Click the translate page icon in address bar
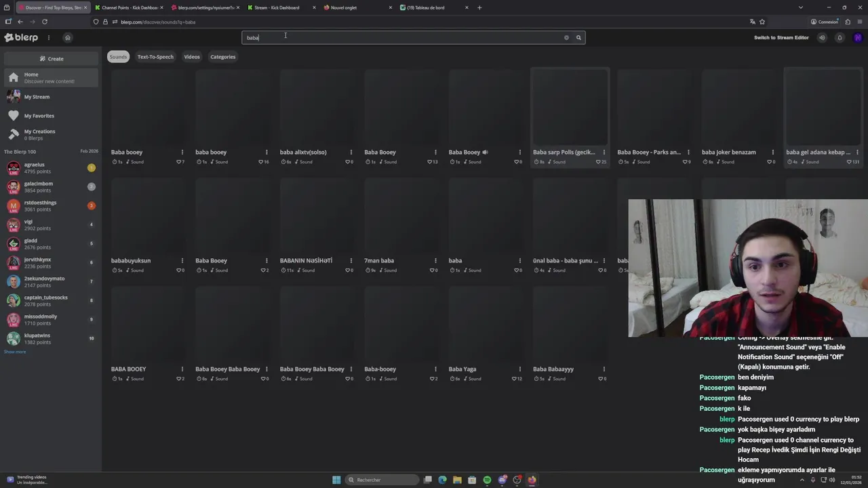This screenshot has height=488, width=868. [x=752, y=22]
